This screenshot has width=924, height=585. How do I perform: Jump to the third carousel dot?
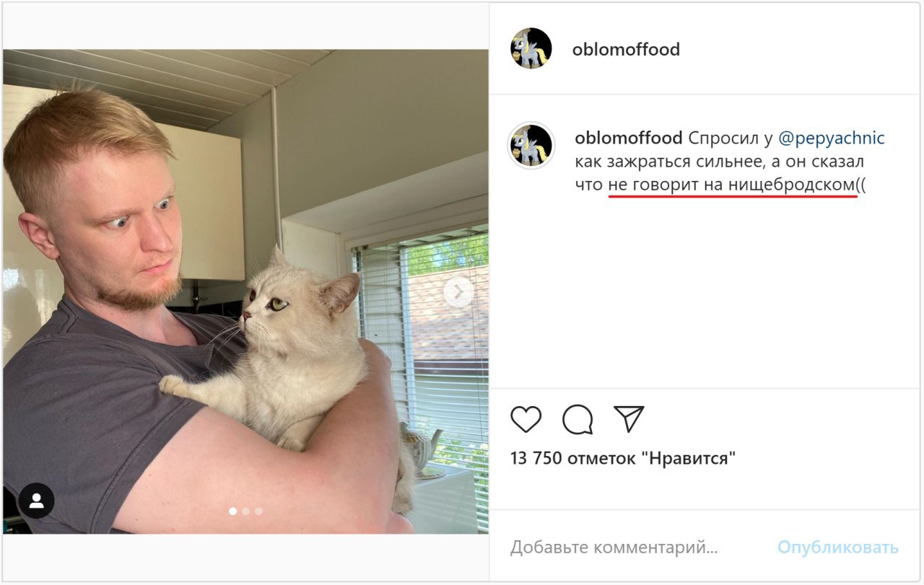click(258, 511)
